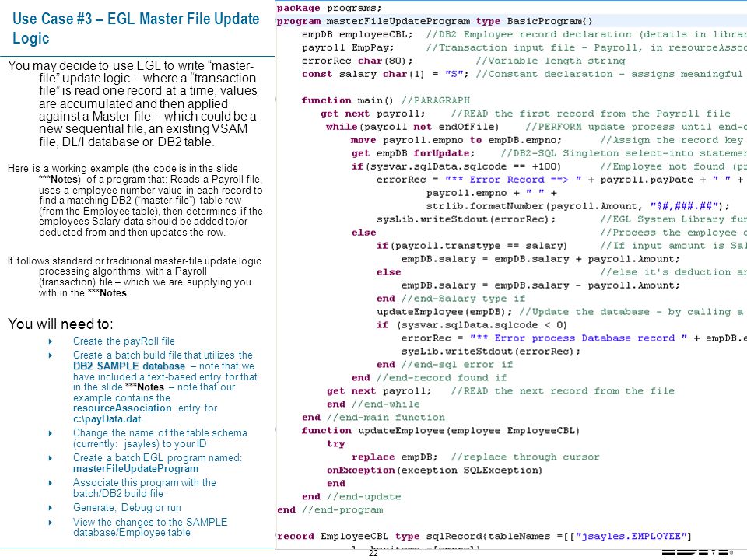Click the comment "//end-record found if"
Screen dimensions: 747x560
coord(442,378)
